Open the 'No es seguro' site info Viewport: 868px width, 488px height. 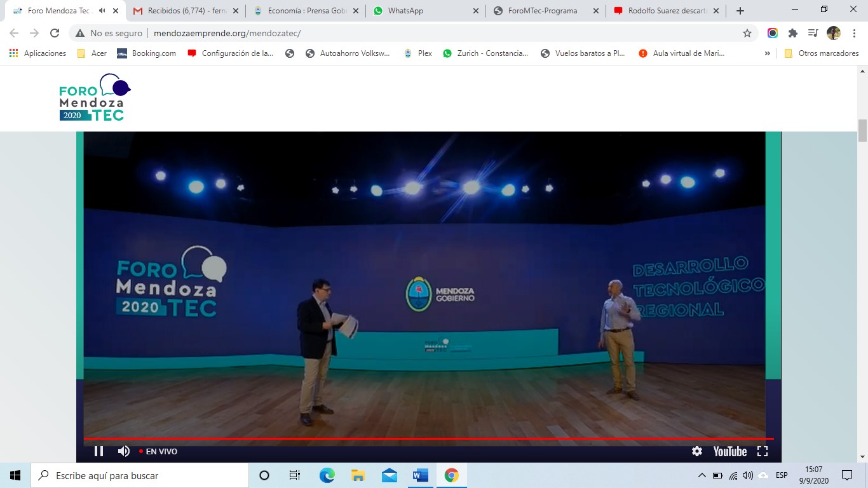tap(109, 33)
